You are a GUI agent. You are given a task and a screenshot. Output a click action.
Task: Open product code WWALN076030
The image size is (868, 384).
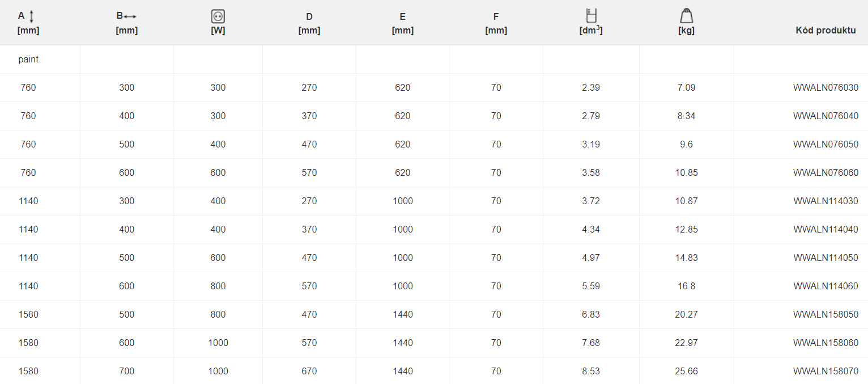tap(826, 88)
